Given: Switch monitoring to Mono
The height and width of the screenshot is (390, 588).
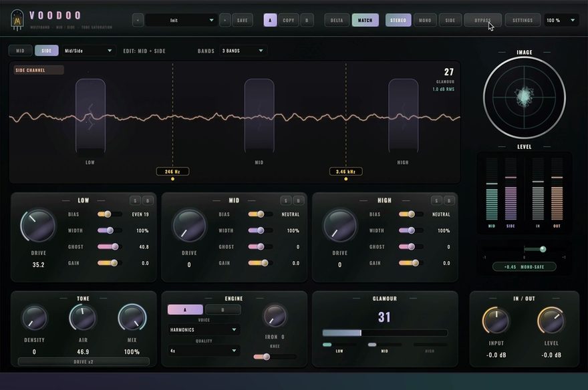Looking at the screenshot, I should (x=425, y=20).
